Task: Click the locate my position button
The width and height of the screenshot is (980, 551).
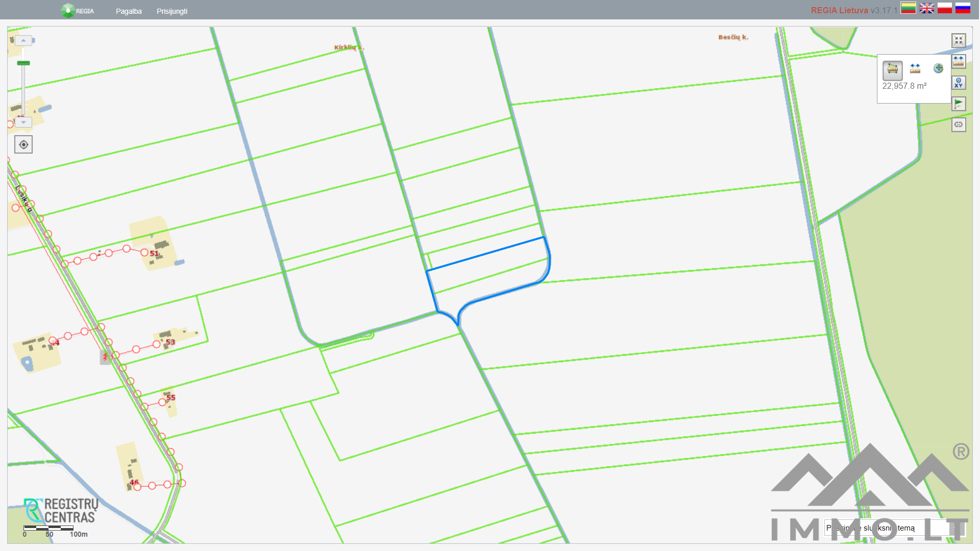Action: click(23, 144)
